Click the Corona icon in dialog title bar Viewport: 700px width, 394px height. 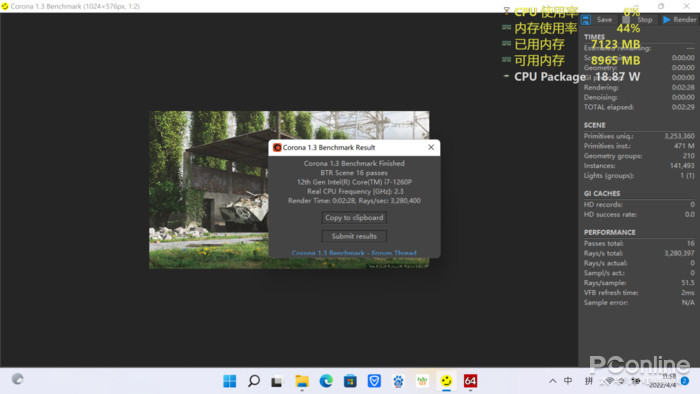tap(277, 147)
